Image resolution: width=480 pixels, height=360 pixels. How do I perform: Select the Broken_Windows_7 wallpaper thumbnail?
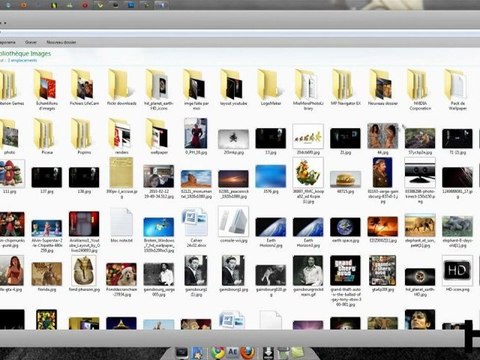159,227
